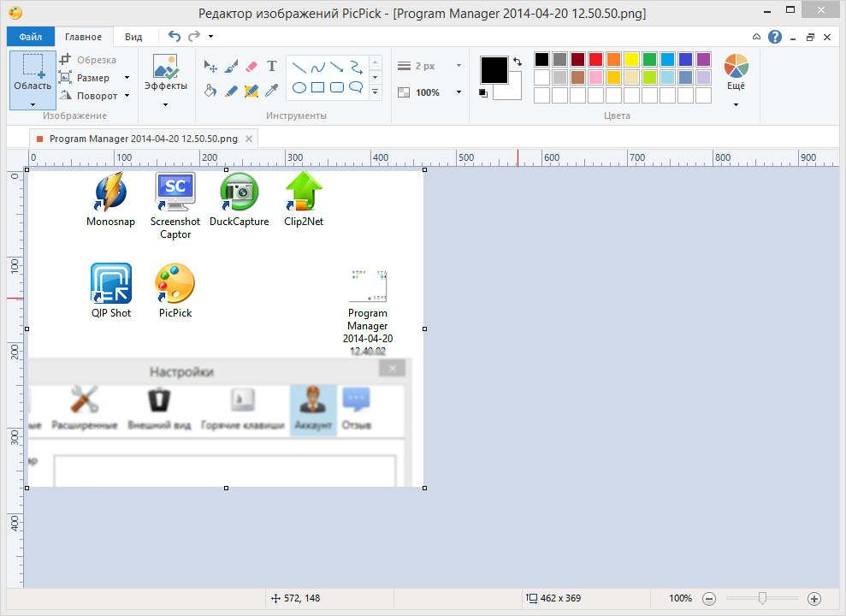
Task: Reset colors to default black and white
Action: click(483, 93)
